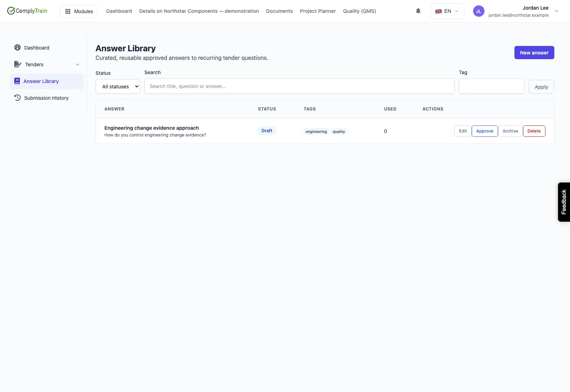570x392 pixels.
Task: Open the Modules grid menu
Action: pos(78,11)
